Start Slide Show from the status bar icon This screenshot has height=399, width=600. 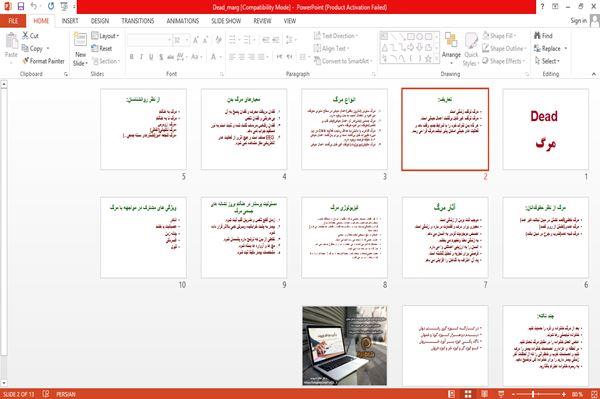[501, 394]
